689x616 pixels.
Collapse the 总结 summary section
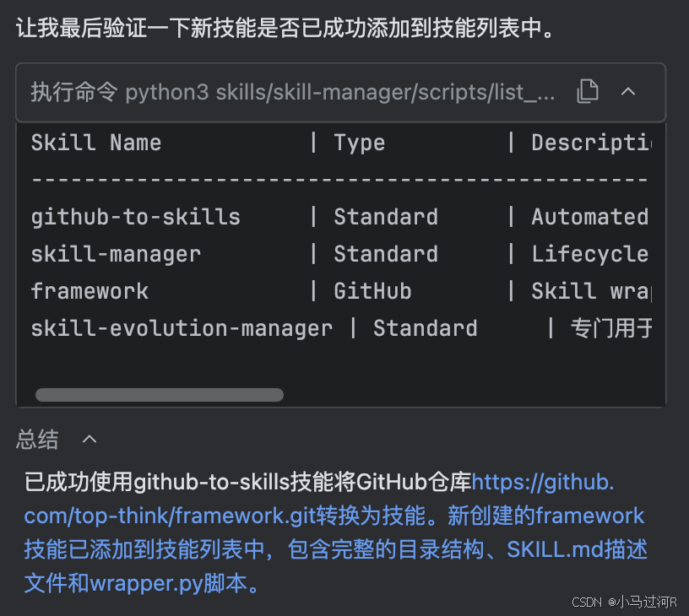89,439
